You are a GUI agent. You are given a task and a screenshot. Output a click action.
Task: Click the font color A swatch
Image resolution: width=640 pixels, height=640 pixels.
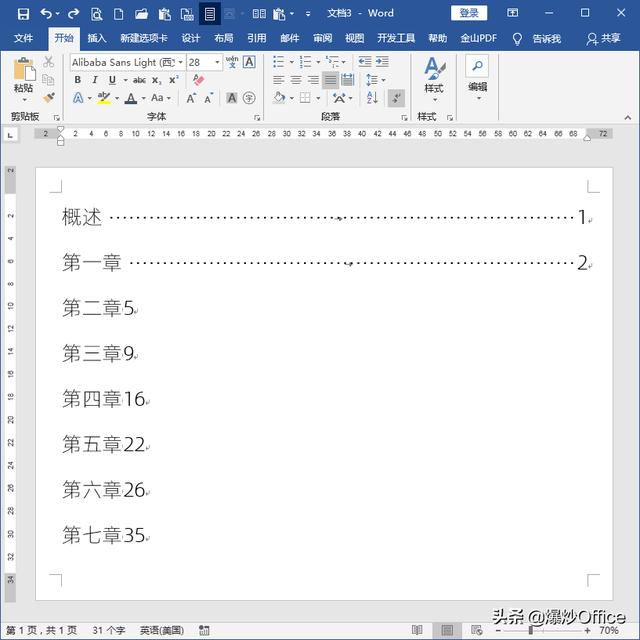click(x=131, y=98)
